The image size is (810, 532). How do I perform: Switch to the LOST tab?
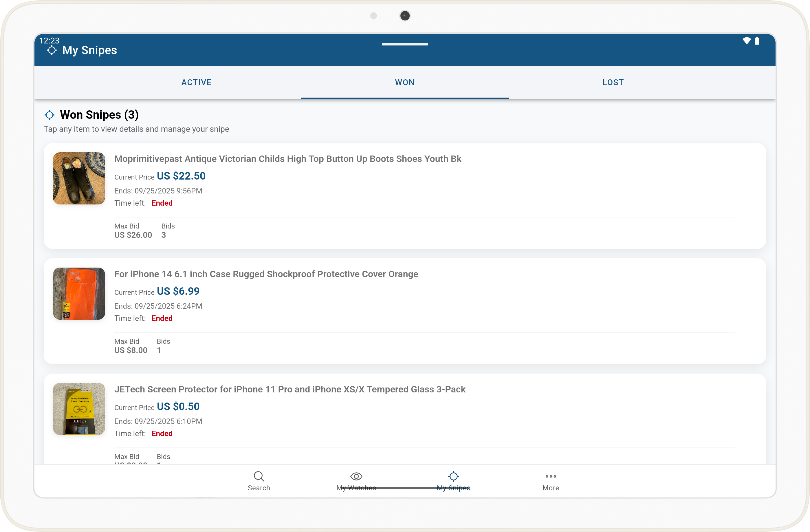[613, 82]
